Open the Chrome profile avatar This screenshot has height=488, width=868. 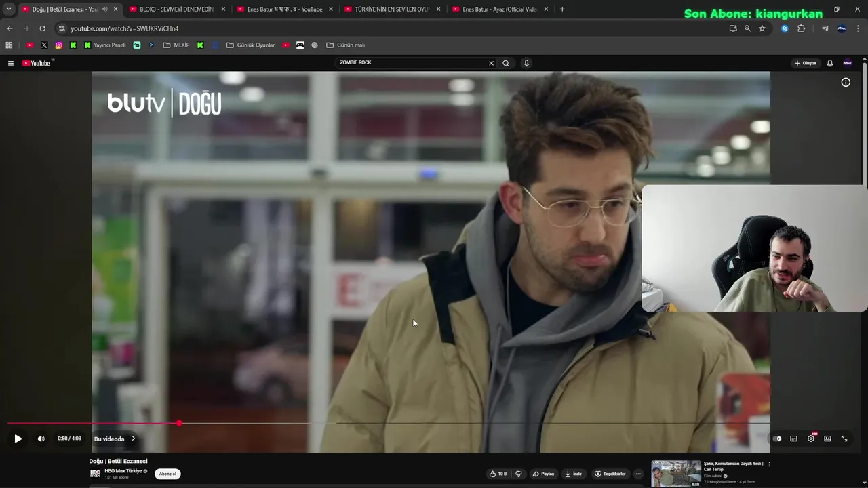click(842, 28)
